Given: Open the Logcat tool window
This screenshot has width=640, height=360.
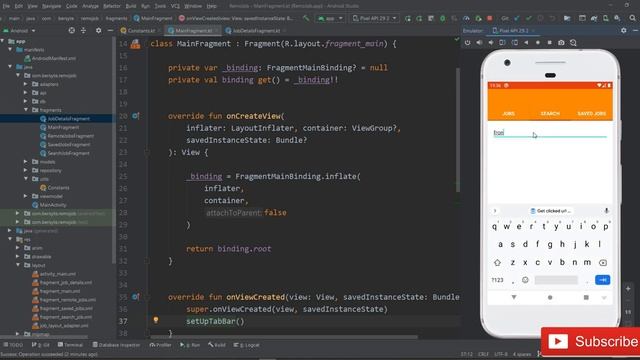Looking at the screenshot, I should 247,345.
